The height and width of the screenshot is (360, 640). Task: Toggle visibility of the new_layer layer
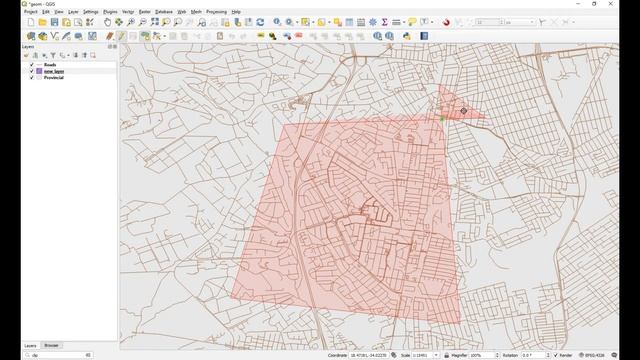pos(32,71)
